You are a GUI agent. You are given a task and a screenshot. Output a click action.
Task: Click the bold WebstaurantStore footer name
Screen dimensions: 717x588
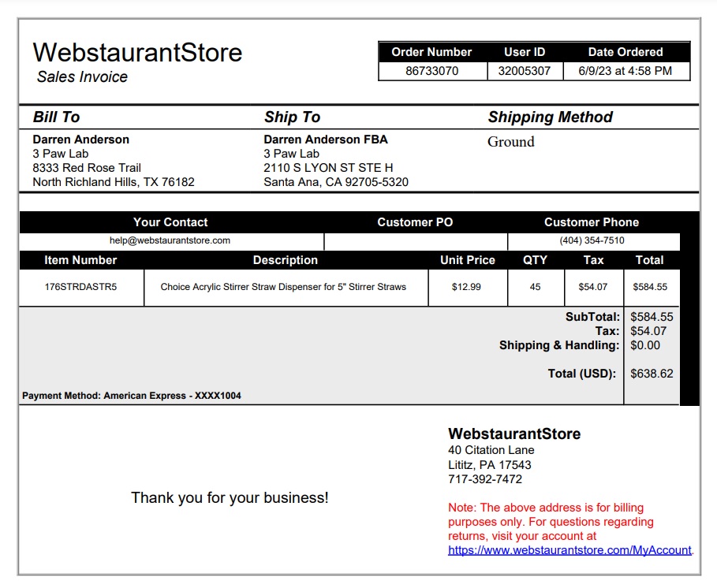coord(514,434)
